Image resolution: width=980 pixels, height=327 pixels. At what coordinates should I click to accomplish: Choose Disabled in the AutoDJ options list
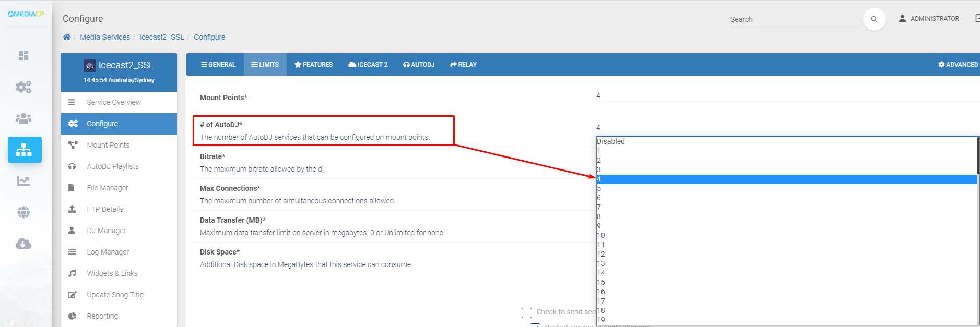(787, 141)
